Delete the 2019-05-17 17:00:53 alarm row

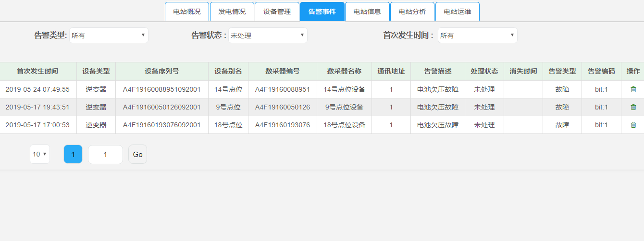633,125
